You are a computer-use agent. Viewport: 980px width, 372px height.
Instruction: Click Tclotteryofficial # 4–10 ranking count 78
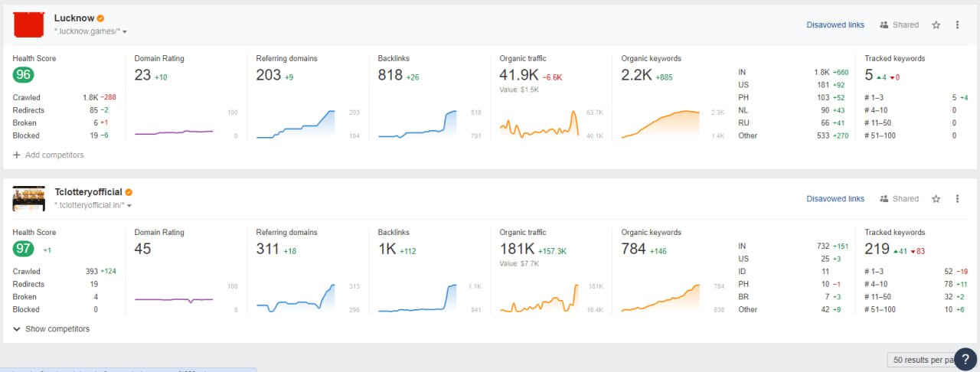(x=949, y=284)
